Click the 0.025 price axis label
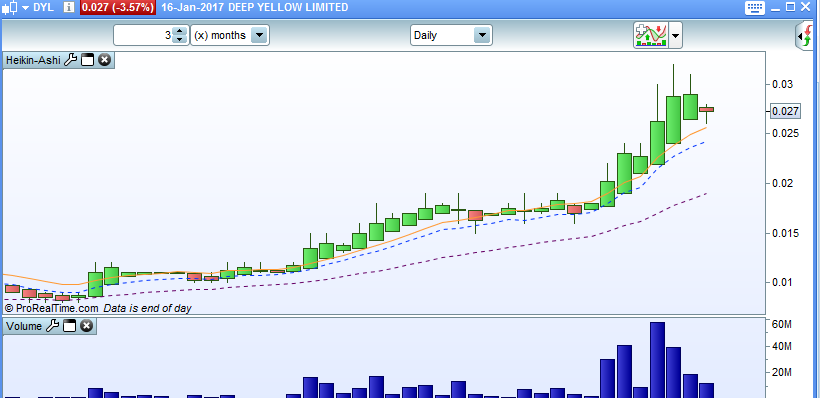Screen dimensions: 820x398 pyautogui.click(x=785, y=133)
